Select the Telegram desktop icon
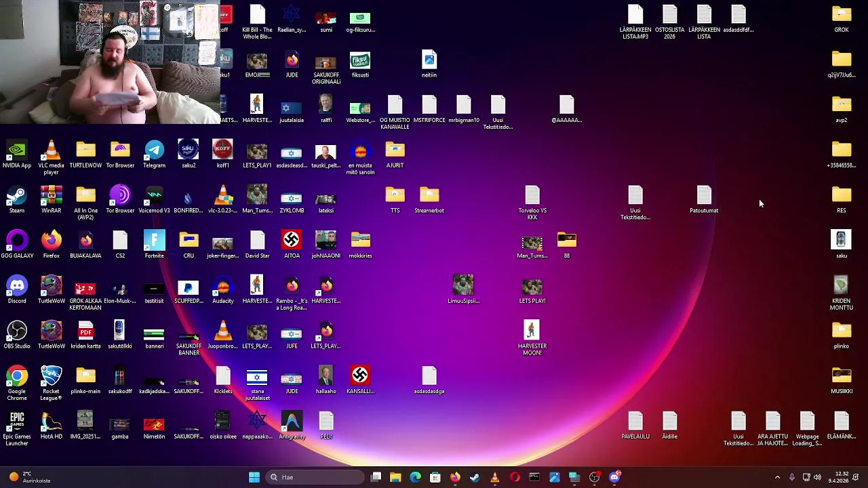The width and height of the screenshot is (868, 488). coord(154,155)
